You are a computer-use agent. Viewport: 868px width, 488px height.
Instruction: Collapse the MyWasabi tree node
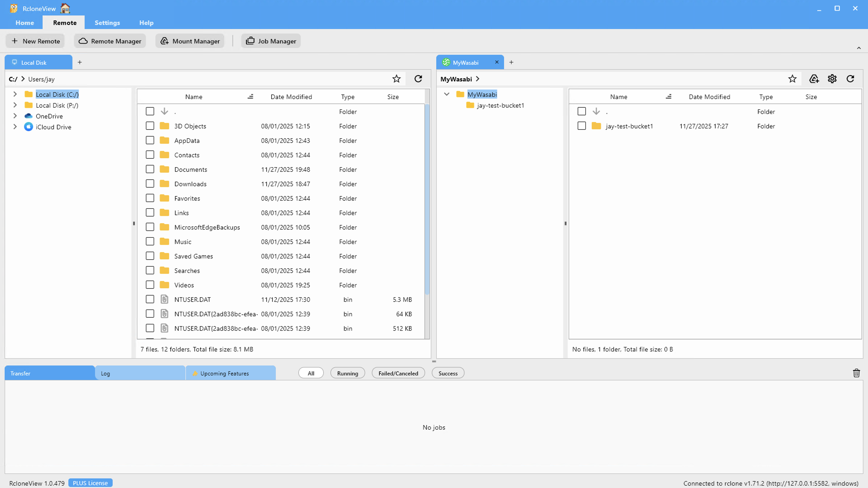tap(447, 94)
